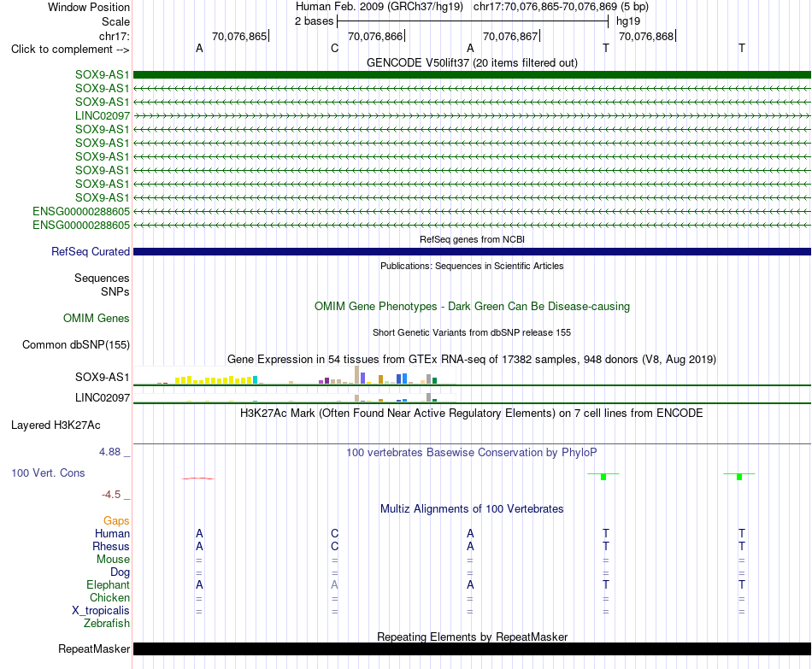Image resolution: width=812 pixels, height=669 pixels.
Task: Click the SNPs track label
Action: point(115,291)
